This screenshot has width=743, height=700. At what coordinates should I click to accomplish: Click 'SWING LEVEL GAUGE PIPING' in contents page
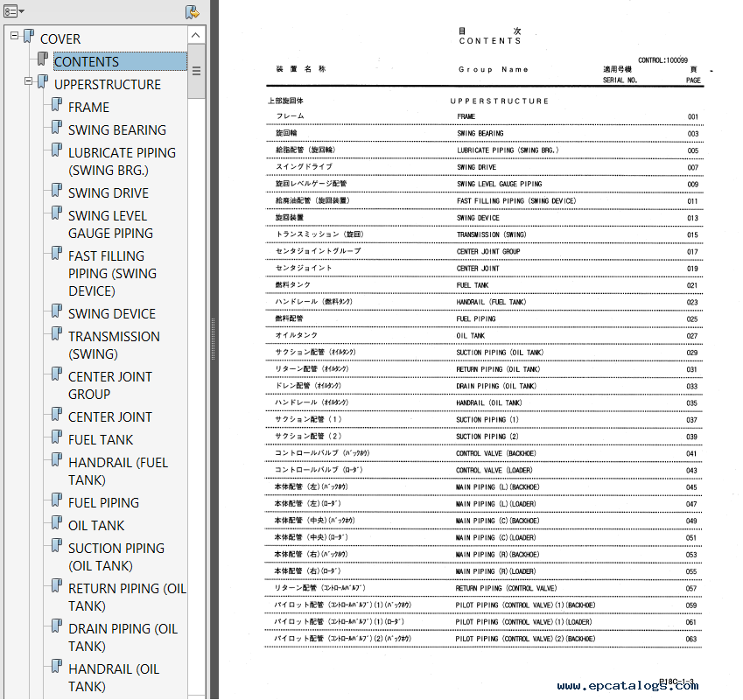click(499, 184)
